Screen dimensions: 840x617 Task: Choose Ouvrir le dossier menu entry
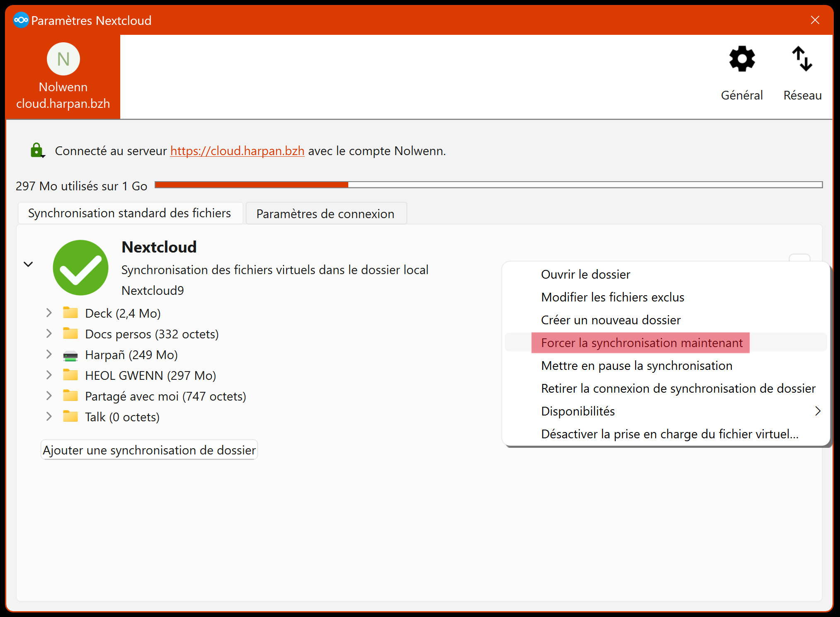(666, 274)
